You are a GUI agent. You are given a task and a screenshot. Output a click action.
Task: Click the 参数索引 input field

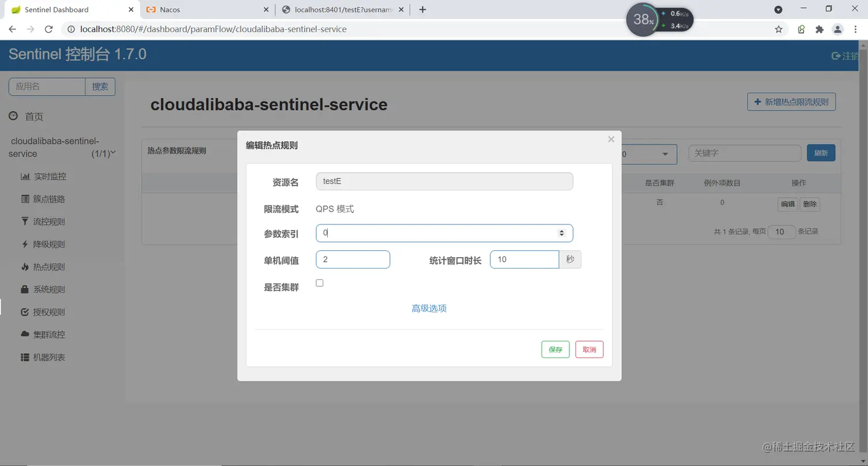444,233
